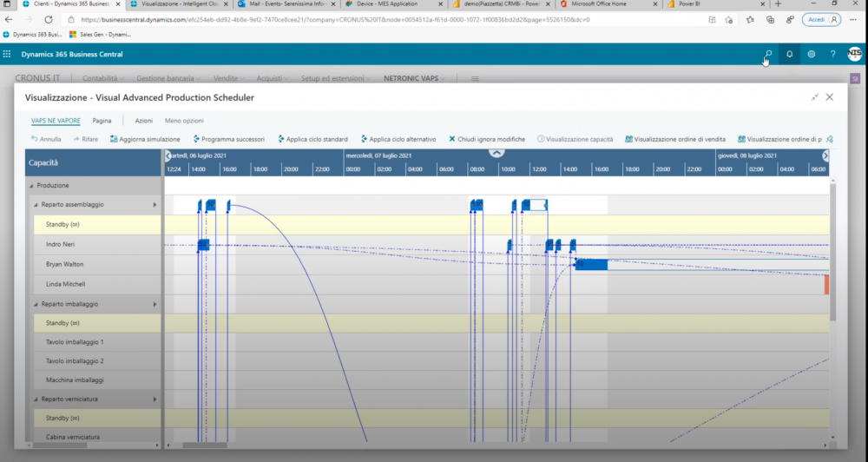This screenshot has height=462, width=868.
Task: Apply Applica ciclo alternativo
Action: [x=398, y=139]
